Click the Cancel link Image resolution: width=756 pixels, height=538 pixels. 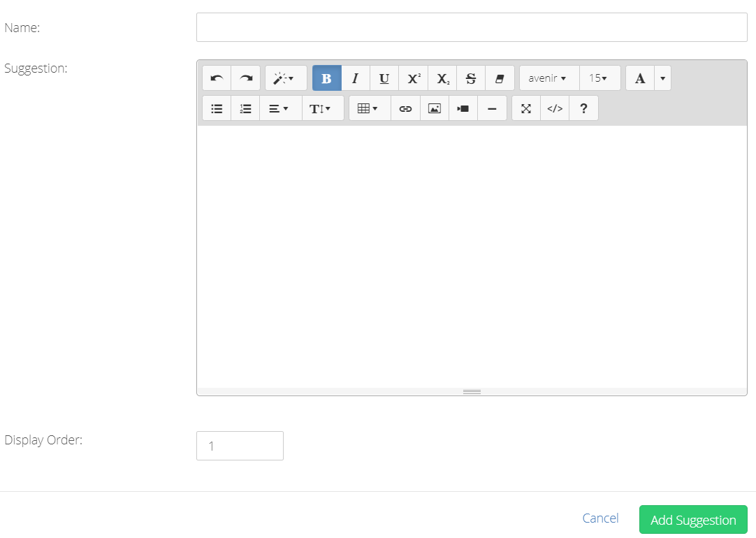pos(600,518)
